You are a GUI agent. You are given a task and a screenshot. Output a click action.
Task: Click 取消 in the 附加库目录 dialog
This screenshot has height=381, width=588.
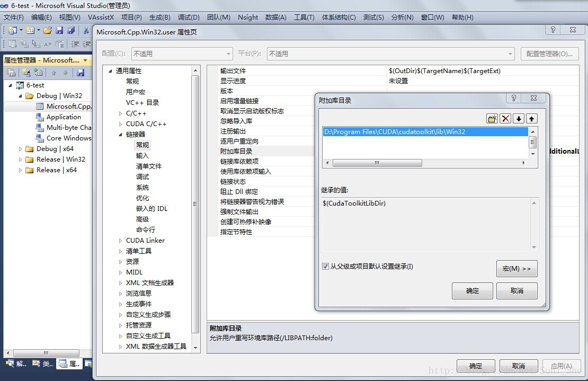(516, 290)
